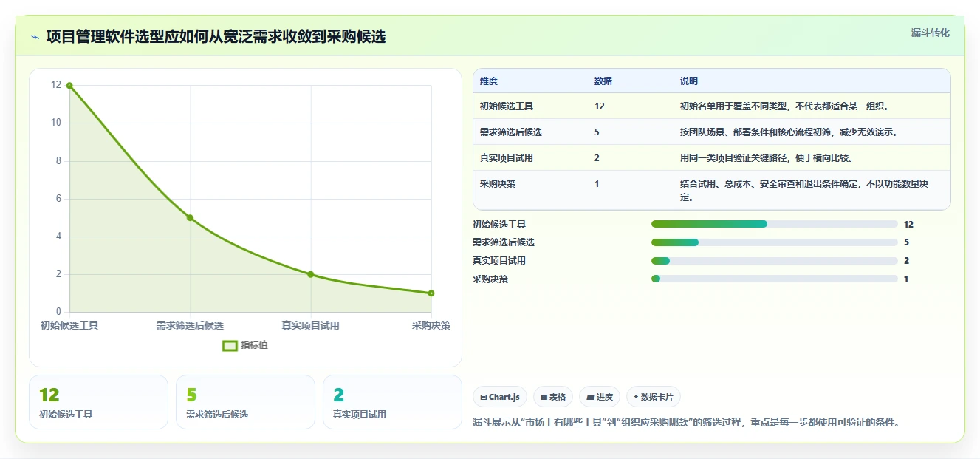This screenshot has height=459, width=980.
Task: Click the stat card showing 12 初始候选工具
Action: point(98,402)
